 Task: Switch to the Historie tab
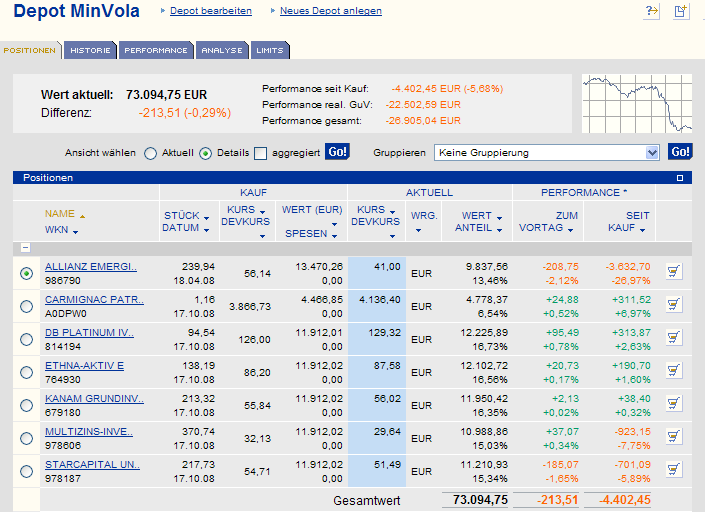tap(91, 50)
